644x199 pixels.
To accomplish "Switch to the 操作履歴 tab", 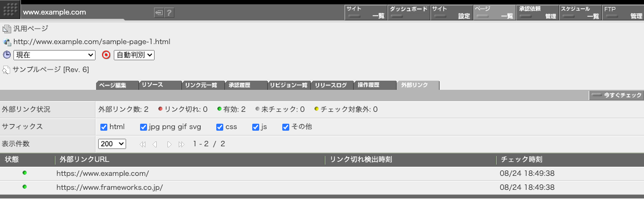I will (x=375, y=85).
